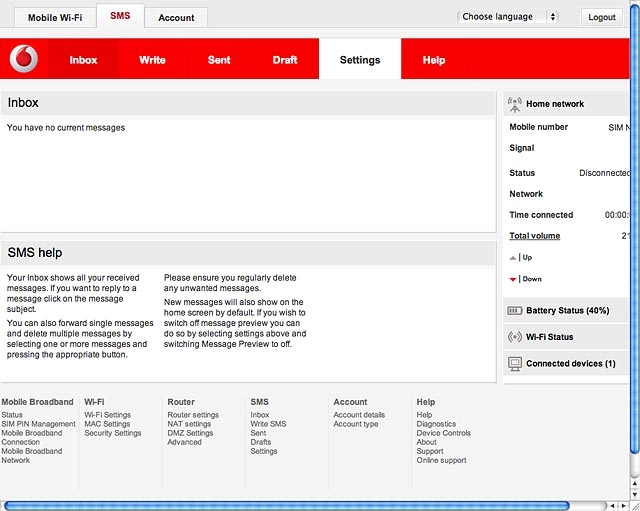Select the SMS top tab
The image size is (640, 511).
point(120,16)
